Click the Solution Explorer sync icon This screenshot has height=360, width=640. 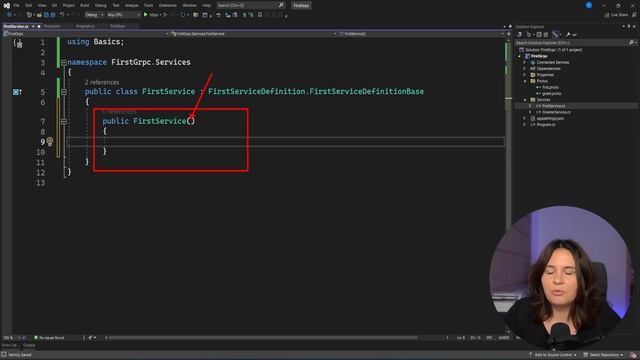pyautogui.click(x=529, y=35)
